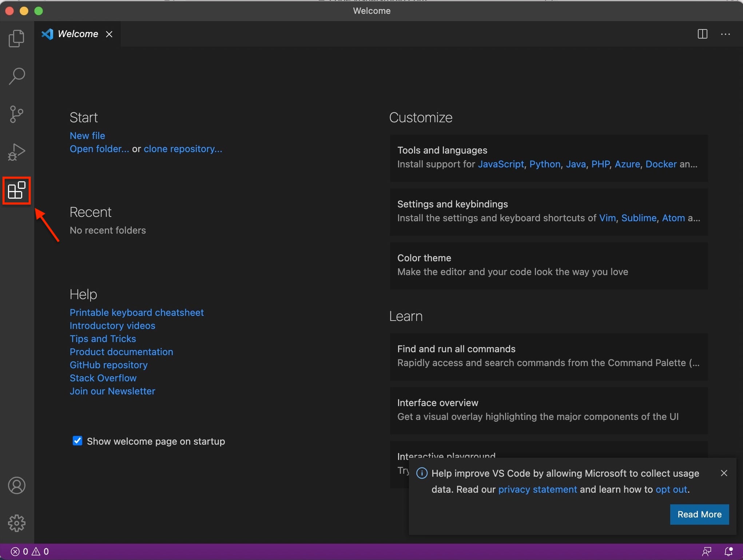This screenshot has height=560, width=743.
Task: Open the Stack Overflow link
Action: tap(103, 378)
